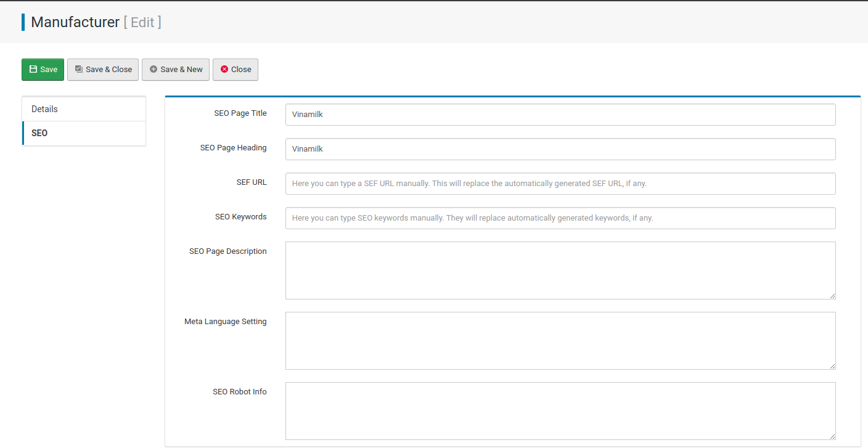Click inside the SEO Page Description textarea
This screenshot has height=448, width=868.
point(560,271)
